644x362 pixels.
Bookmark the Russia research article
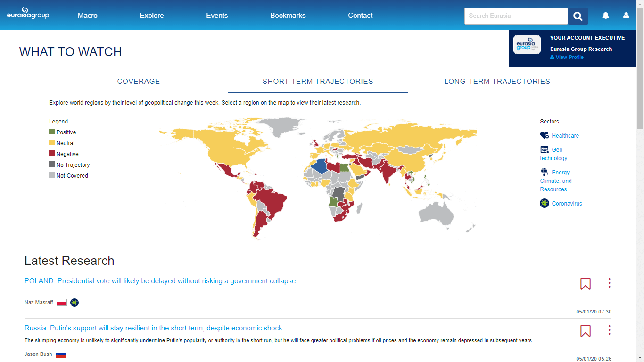click(x=585, y=331)
